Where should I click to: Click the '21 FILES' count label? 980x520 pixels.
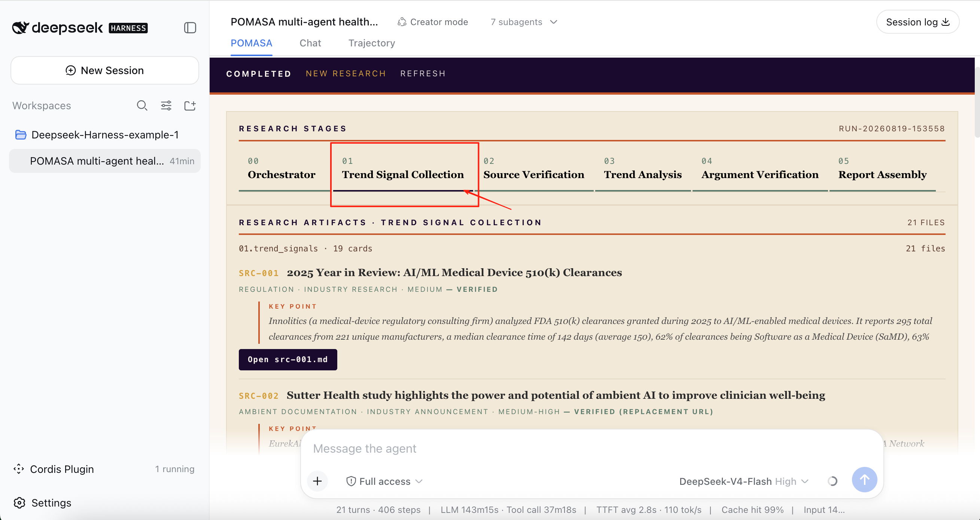(x=926, y=222)
